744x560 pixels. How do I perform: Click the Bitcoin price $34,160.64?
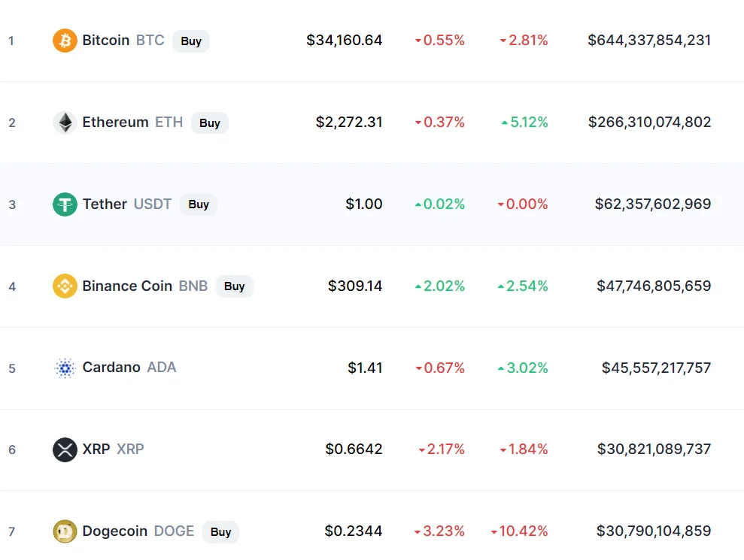(344, 41)
